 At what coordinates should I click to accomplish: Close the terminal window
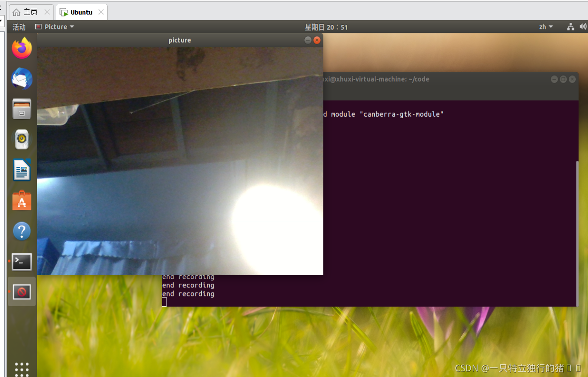572,79
